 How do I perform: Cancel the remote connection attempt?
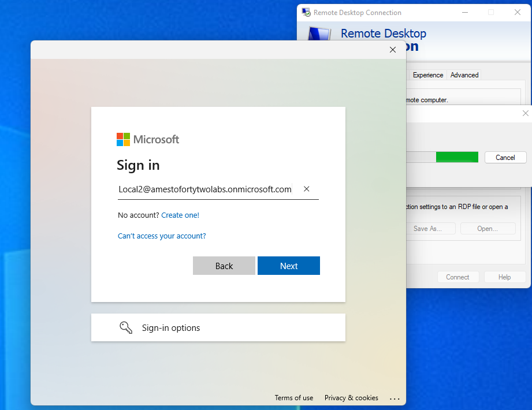(x=505, y=157)
